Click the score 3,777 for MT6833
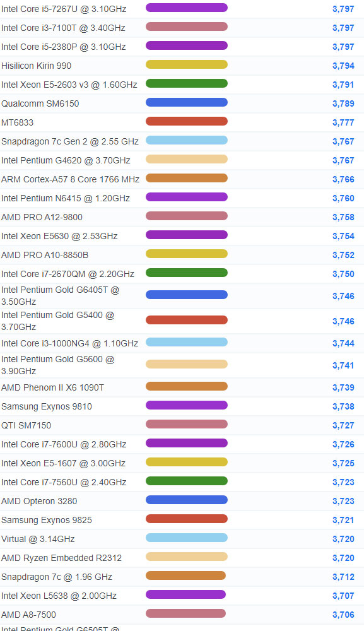The image size is (364, 631). pos(343,122)
